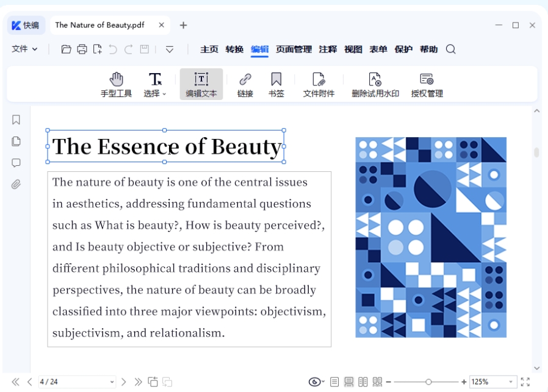The image size is (548, 392).
Task: Open the comments panel
Action: (16, 163)
